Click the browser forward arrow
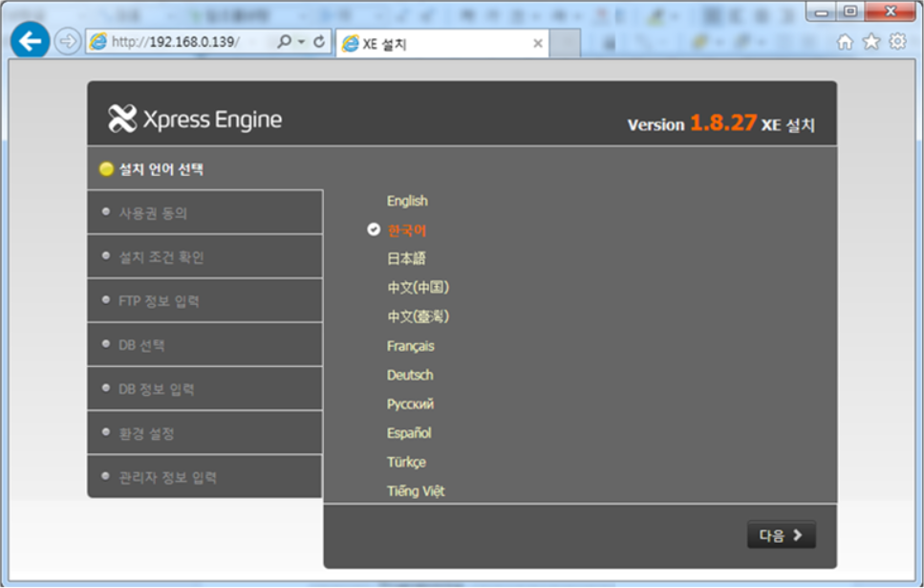This screenshot has width=924, height=588. tap(68, 41)
